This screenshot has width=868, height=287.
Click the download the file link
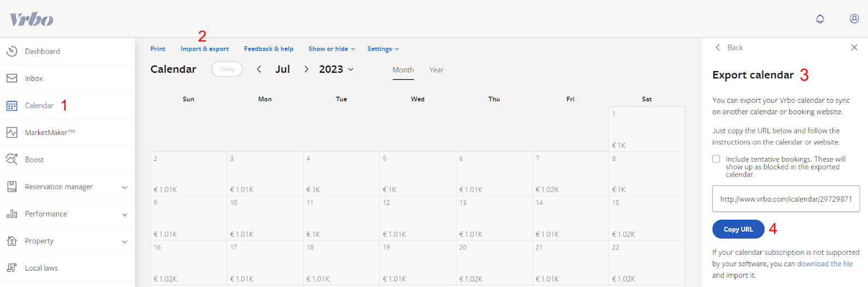pyautogui.click(x=825, y=263)
